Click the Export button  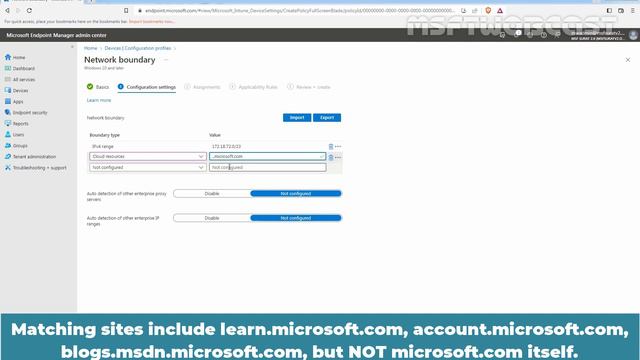327,118
